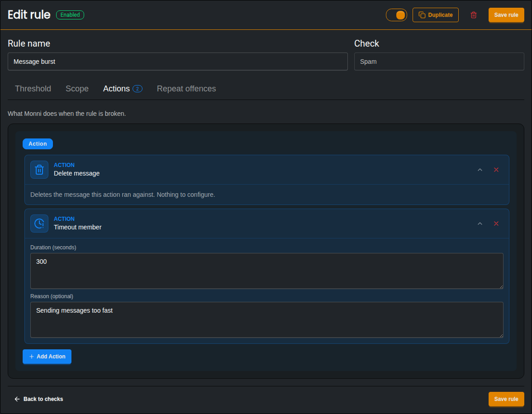Open the Check dropdown showing Spam
Viewport: 532px width, 414px height.
point(439,62)
